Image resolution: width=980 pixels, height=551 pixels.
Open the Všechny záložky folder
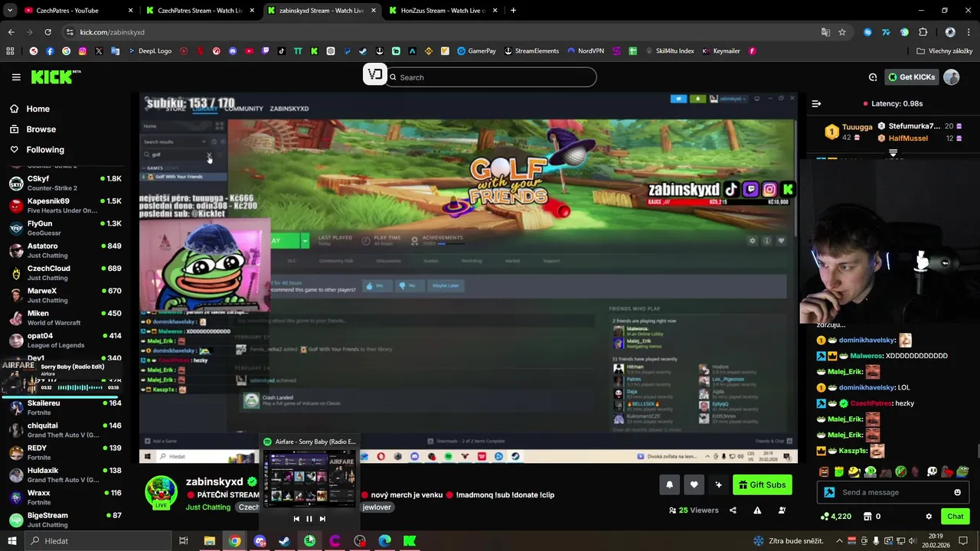(944, 51)
